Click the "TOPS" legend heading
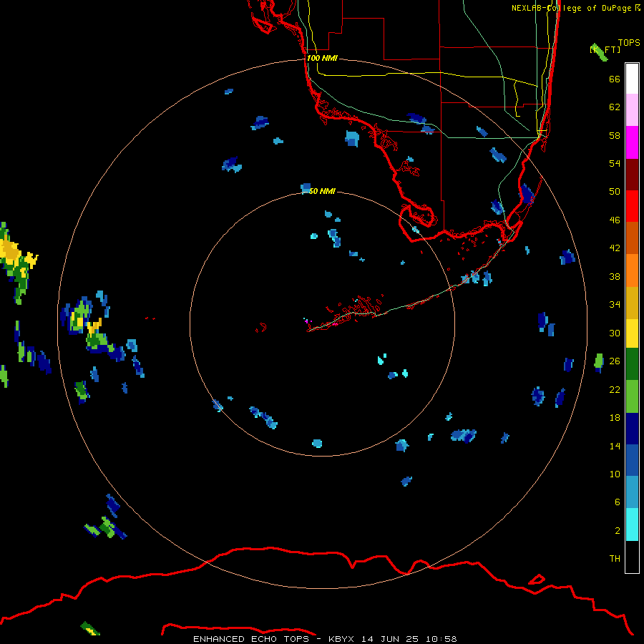The width and height of the screenshot is (644, 644). [x=629, y=42]
